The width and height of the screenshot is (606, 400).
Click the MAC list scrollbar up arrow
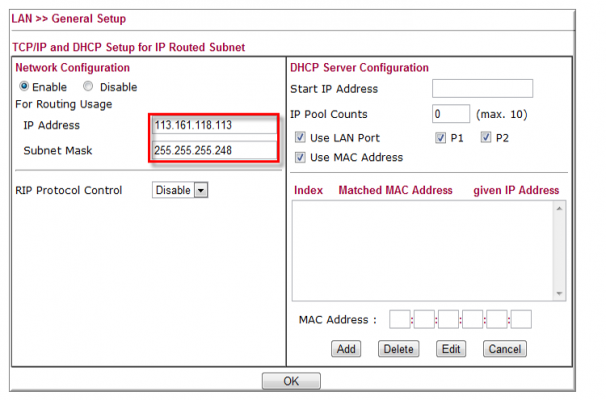coord(559,208)
